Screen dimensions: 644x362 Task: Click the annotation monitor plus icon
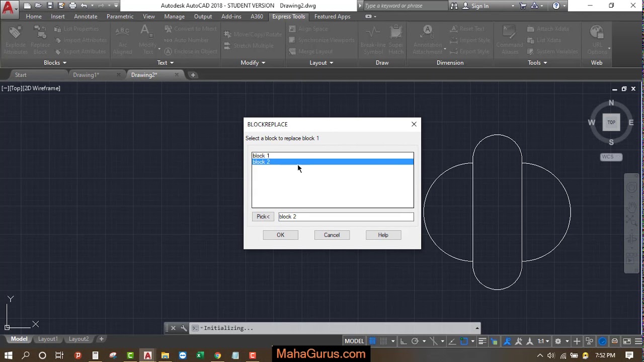pyautogui.click(x=577, y=341)
